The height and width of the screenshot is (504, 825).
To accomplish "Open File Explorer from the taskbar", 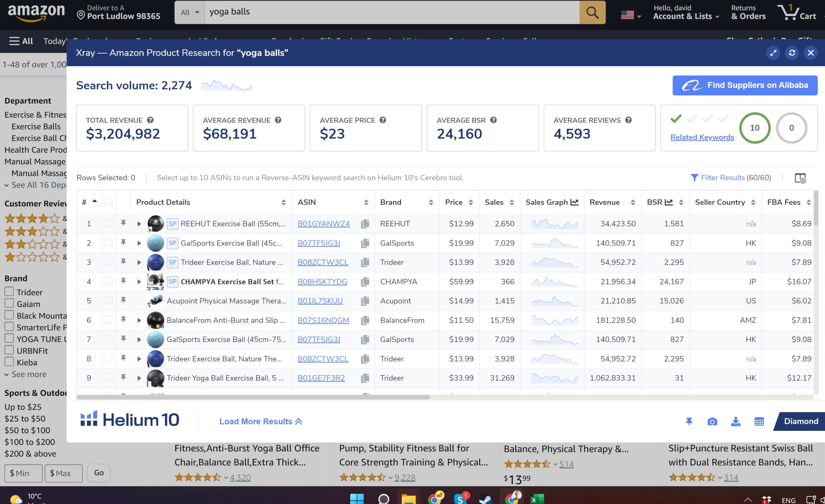I will [x=408, y=499].
